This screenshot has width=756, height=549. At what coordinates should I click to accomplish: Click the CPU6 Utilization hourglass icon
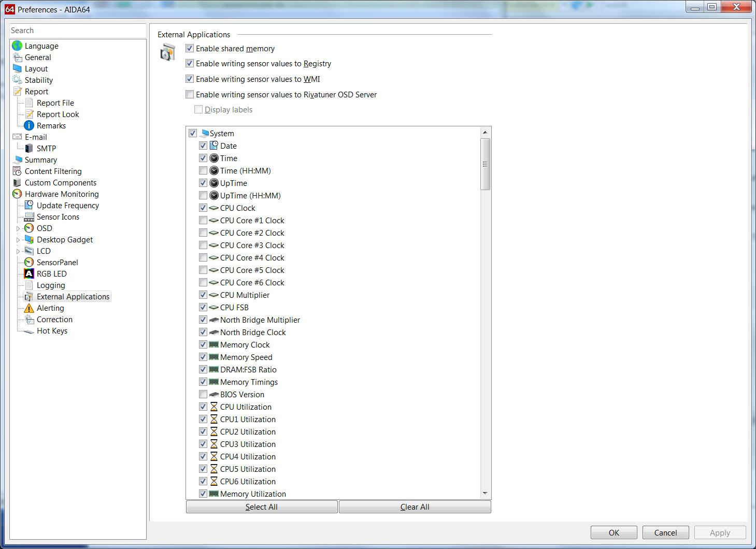[x=214, y=481]
